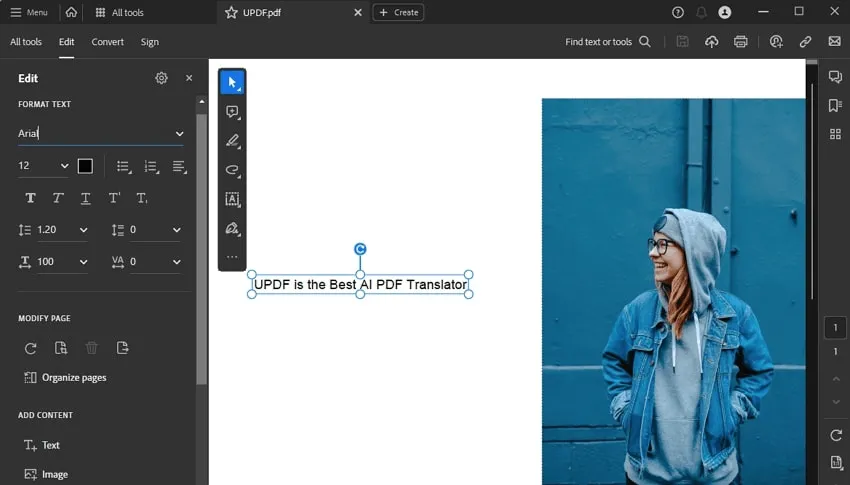Click the save file icon

click(x=682, y=42)
